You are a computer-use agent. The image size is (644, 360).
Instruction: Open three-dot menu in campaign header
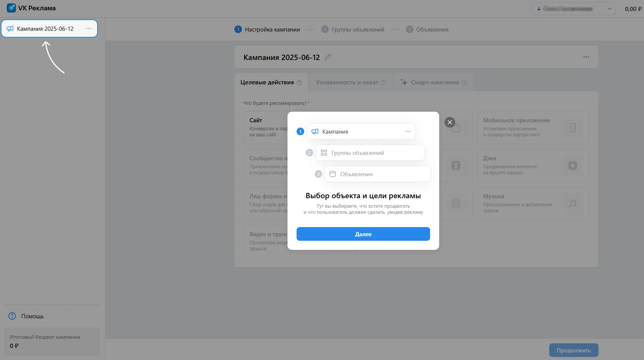[x=586, y=57]
